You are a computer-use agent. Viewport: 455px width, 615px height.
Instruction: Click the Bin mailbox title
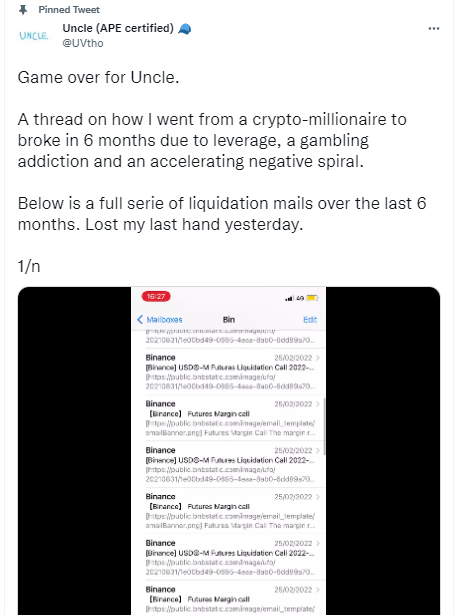click(229, 320)
